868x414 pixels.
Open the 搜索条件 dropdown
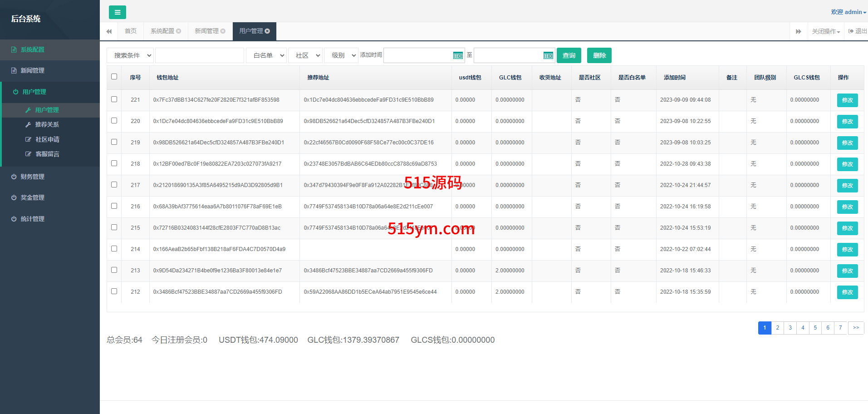point(131,55)
